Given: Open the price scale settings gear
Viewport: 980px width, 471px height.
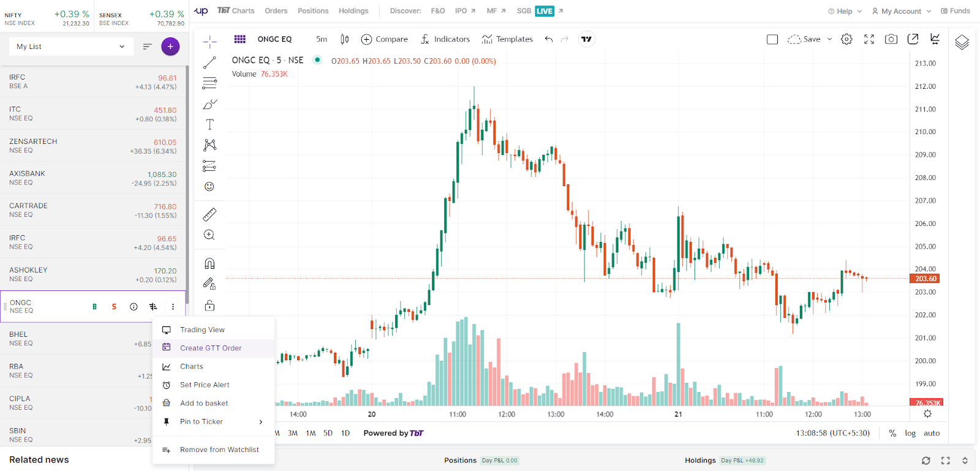Looking at the screenshot, I should coord(927,414).
